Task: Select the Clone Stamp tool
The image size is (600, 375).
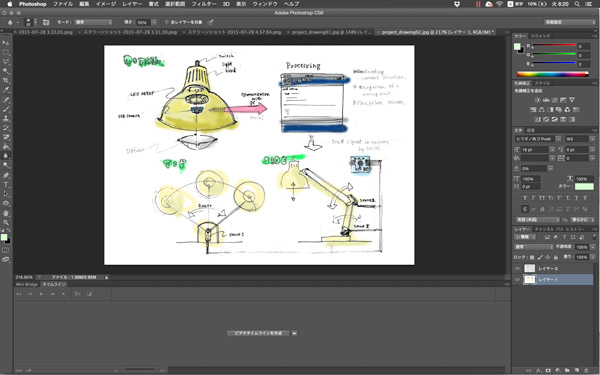Action: pyautogui.click(x=6, y=118)
